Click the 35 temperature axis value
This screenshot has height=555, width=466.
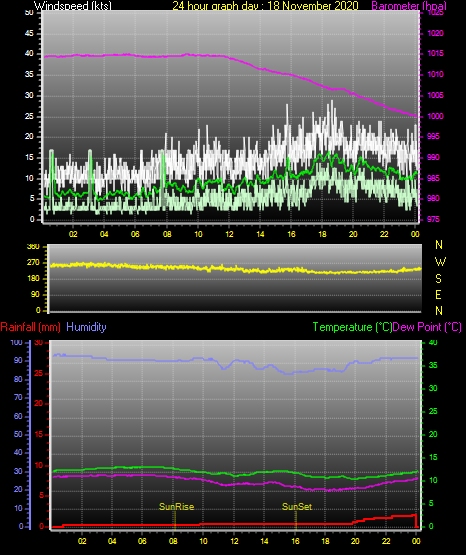pos(433,365)
